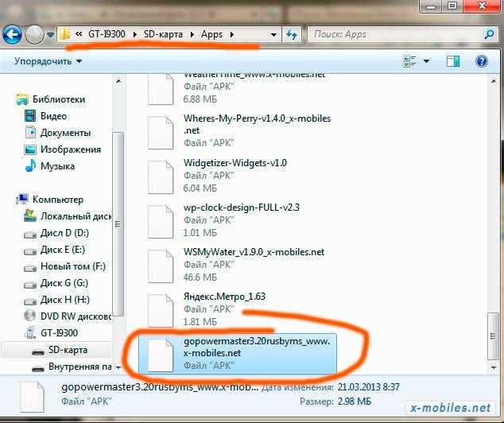This screenshot has height=423, width=504.
Task: Click the magnifier search icon
Action: coord(489,34)
